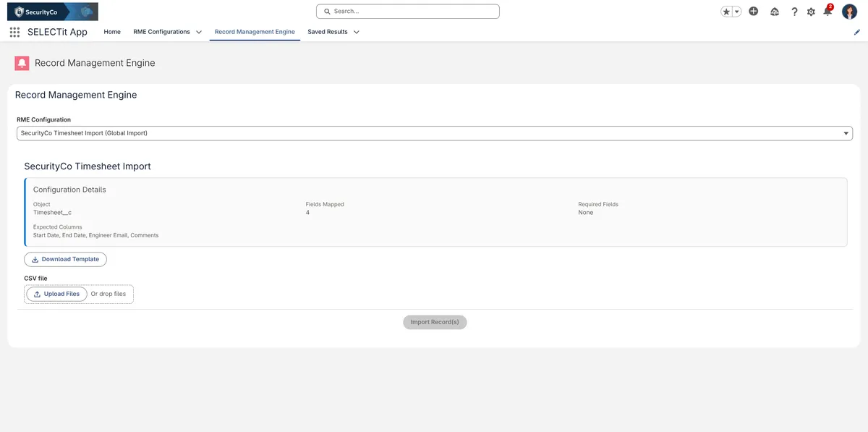This screenshot has height=432, width=868.
Task: Go to the Home tab
Action: [x=112, y=32]
